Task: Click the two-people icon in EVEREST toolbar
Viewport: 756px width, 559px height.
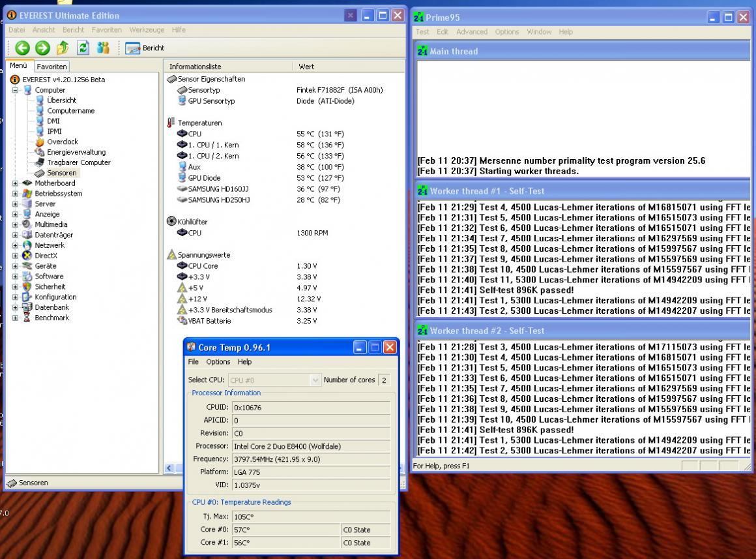Action: [x=103, y=48]
